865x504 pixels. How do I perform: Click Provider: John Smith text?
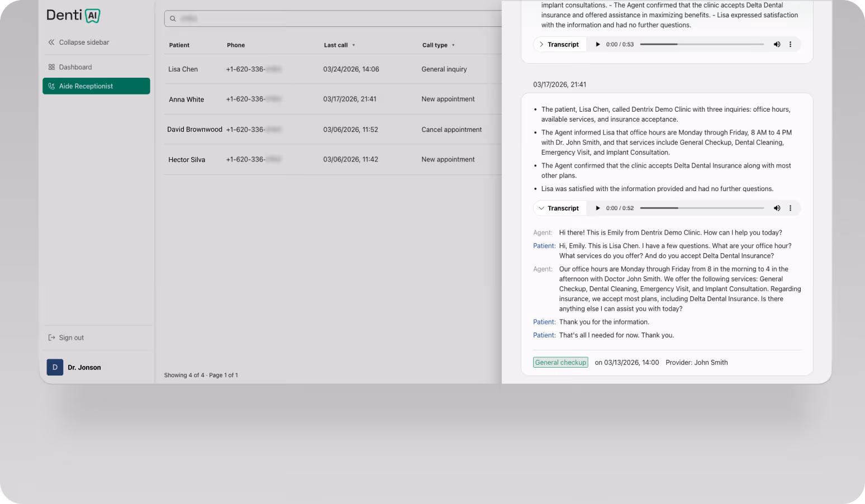coord(696,363)
